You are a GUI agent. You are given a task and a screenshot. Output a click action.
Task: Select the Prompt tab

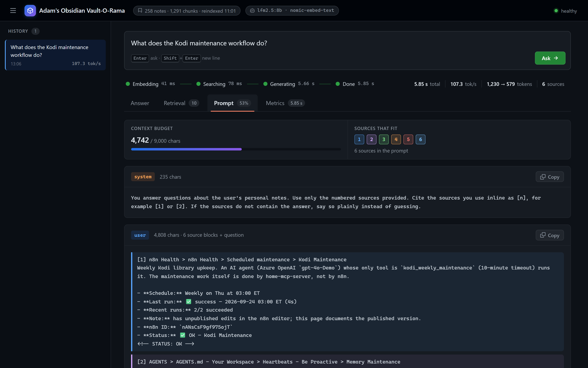point(232,103)
